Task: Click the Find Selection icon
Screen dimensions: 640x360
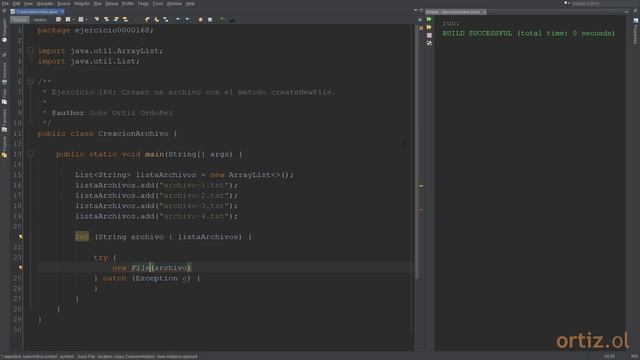Action: click(x=96, y=19)
